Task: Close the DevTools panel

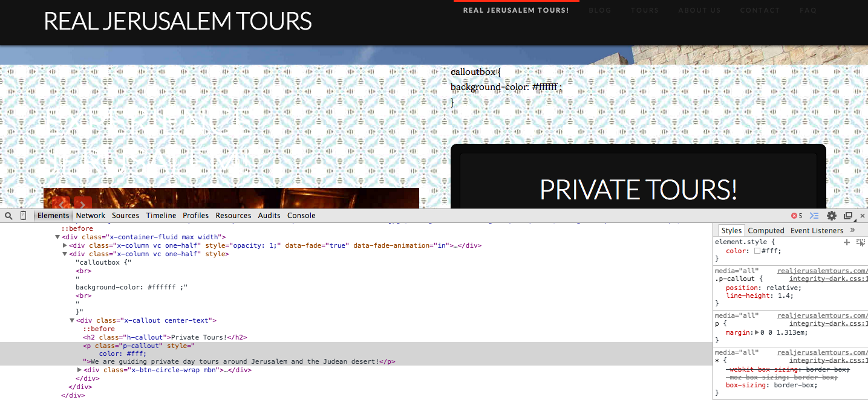Action: 863,216
